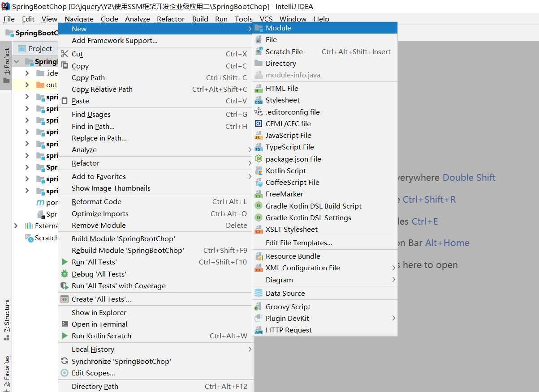Viewport: 539px width, 392px height.
Task: Open the XML Configuration File submenu arrow
Action: [x=394, y=268]
